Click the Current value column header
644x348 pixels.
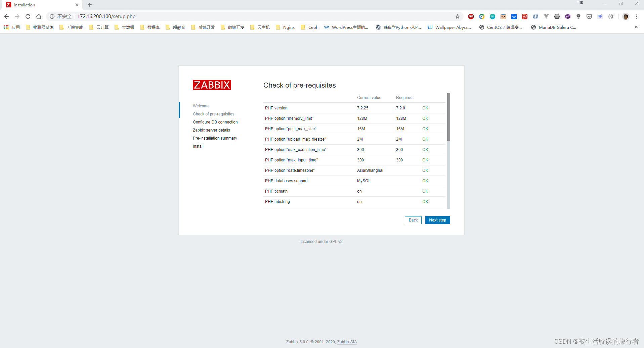369,98
